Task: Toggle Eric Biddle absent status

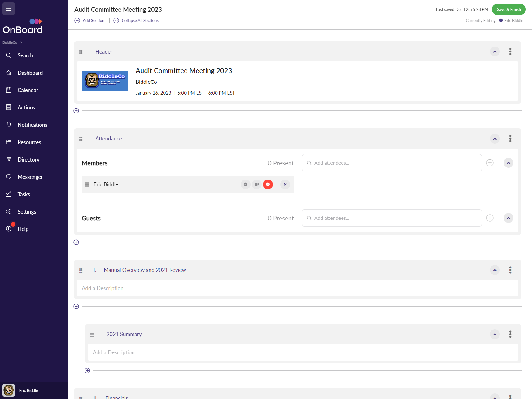Action: pos(268,184)
